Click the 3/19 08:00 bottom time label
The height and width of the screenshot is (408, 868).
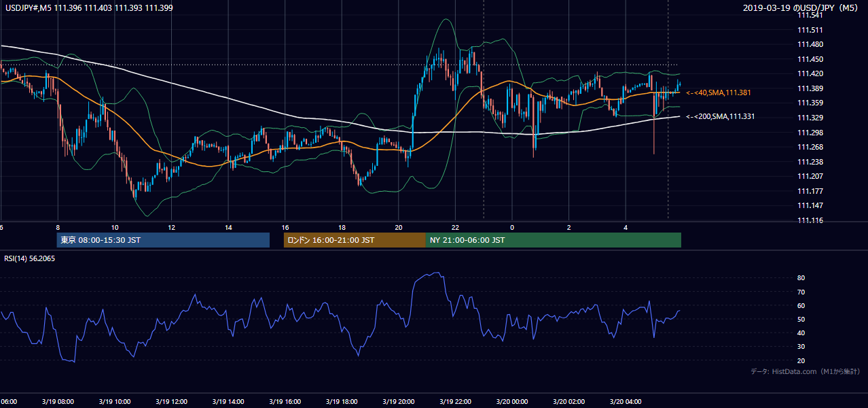(x=56, y=402)
